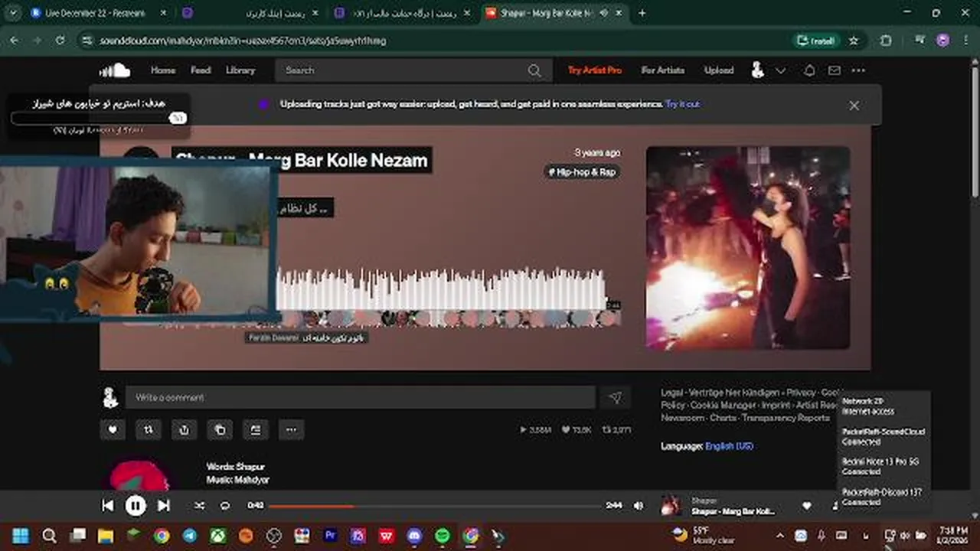Change the language English (US)
The image size is (980, 551).
[x=729, y=445]
